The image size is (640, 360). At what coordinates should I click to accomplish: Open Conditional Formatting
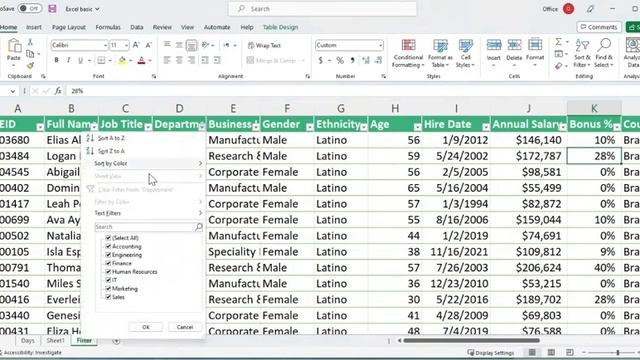[x=408, y=53]
